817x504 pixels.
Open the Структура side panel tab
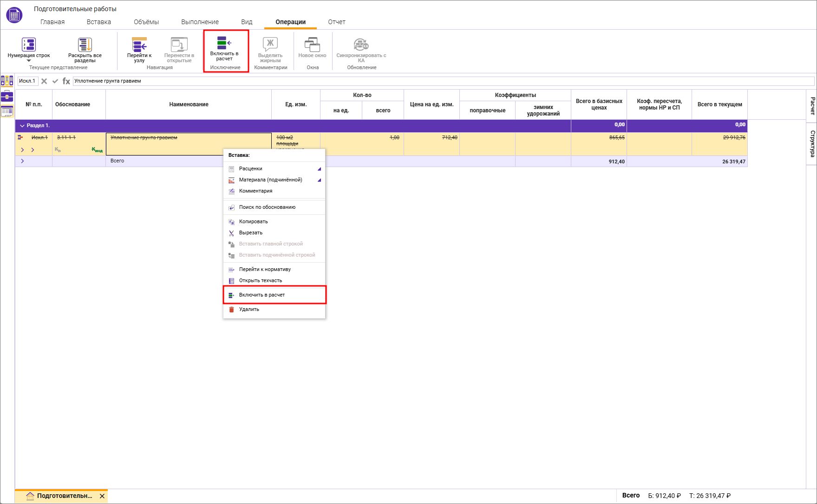(x=812, y=143)
